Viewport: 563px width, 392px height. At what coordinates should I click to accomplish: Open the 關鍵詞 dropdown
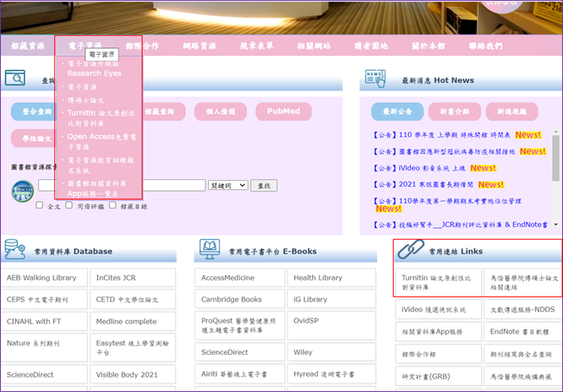coord(228,185)
